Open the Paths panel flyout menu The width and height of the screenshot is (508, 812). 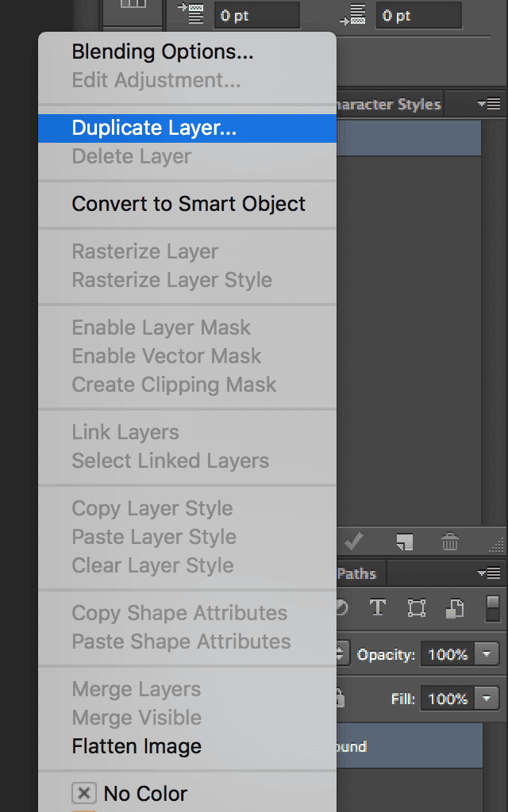[489, 573]
